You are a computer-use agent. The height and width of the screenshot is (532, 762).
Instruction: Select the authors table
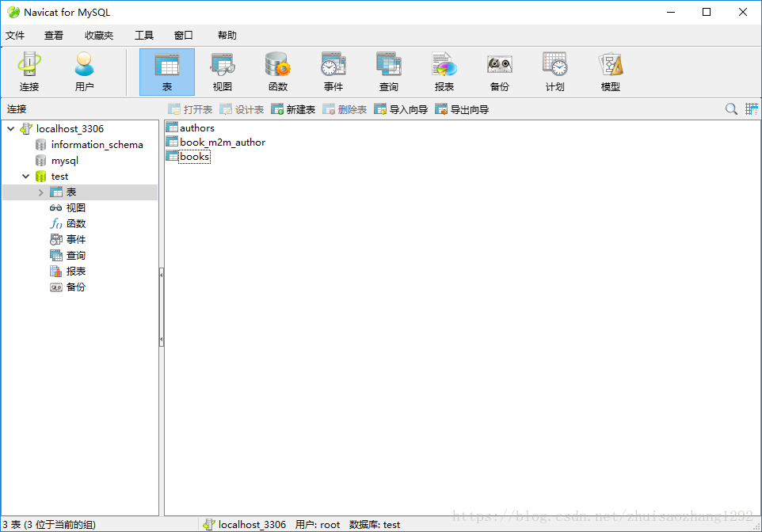tap(196, 127)
